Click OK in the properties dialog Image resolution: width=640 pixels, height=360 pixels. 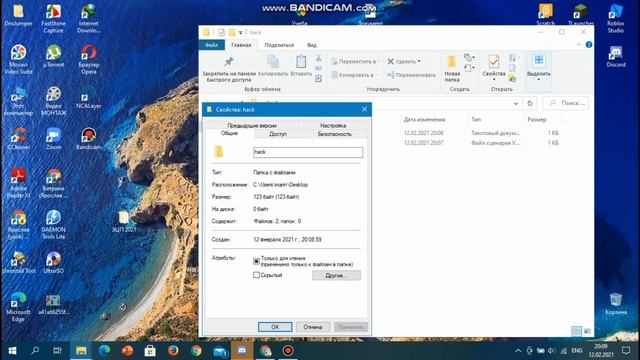[275, 327]
